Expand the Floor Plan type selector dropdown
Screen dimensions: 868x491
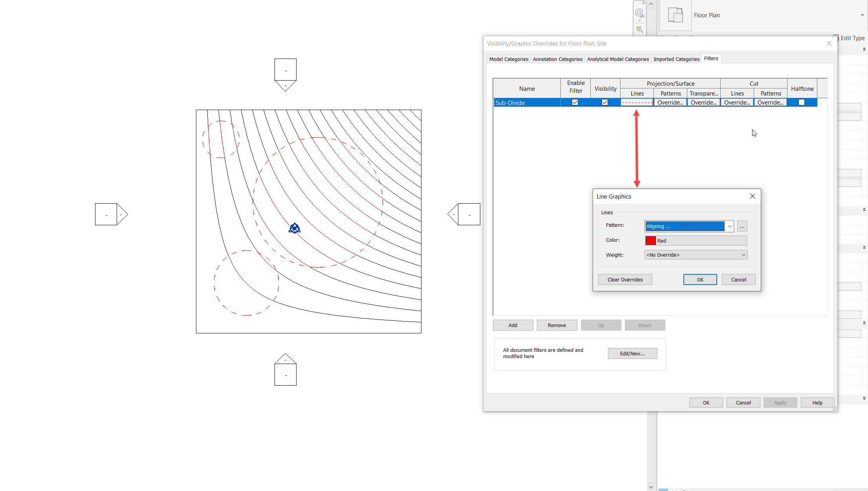point(862,15)
